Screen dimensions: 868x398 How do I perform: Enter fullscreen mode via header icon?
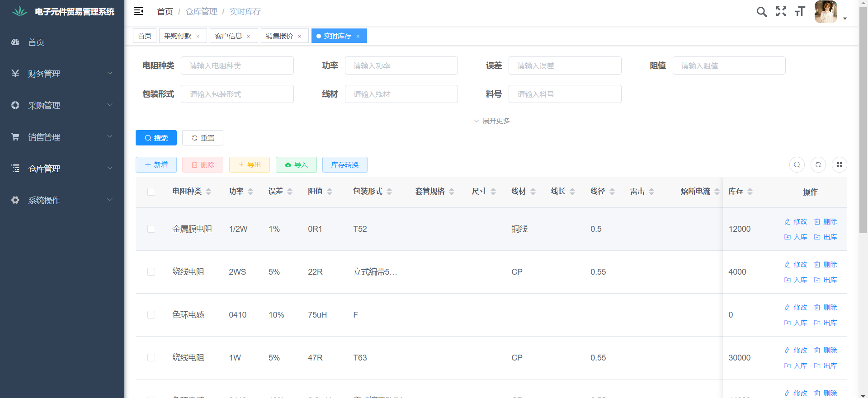coord(781,12)
